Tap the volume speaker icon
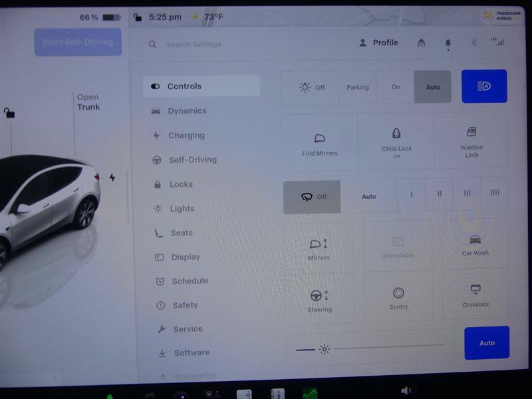 click(x=406, y=391)
